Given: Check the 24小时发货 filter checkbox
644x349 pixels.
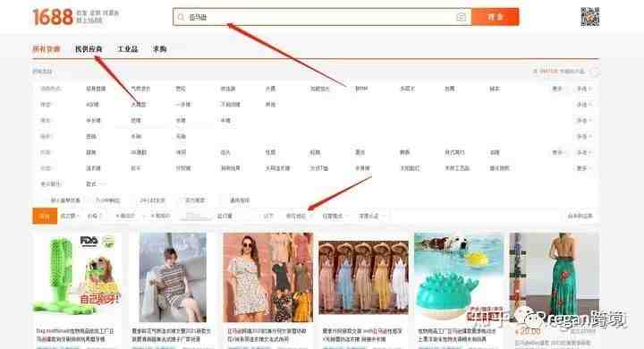Looking at the screenshot, I should [138, 200].
